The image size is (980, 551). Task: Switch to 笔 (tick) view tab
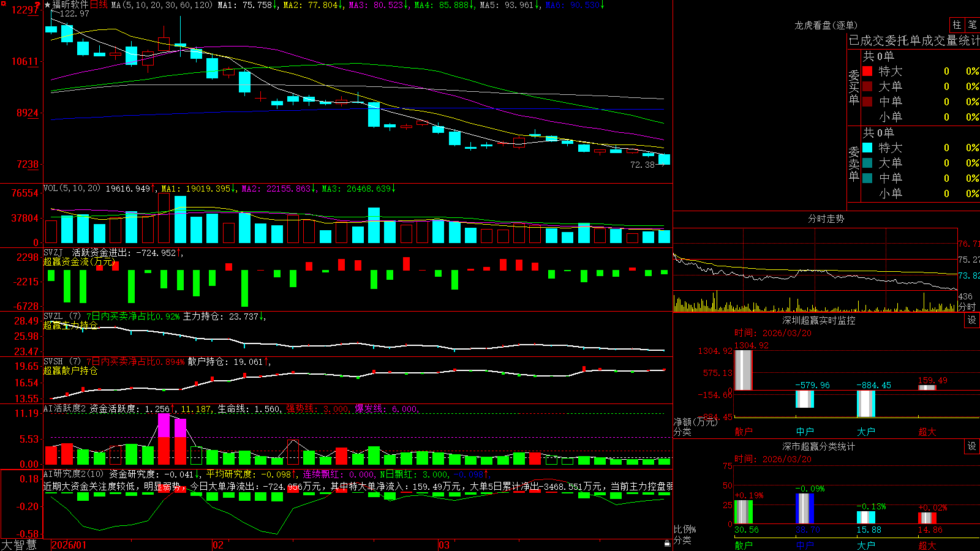972,25
